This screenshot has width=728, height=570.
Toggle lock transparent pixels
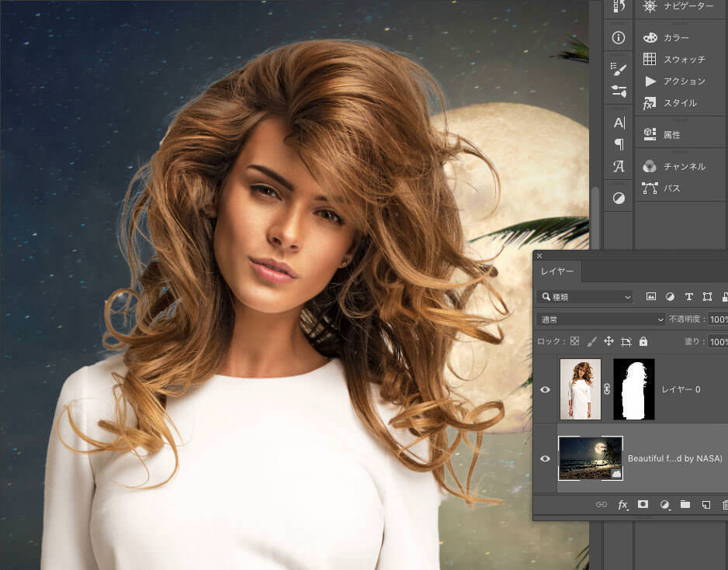pyautogui.click(x=575, y=341)
